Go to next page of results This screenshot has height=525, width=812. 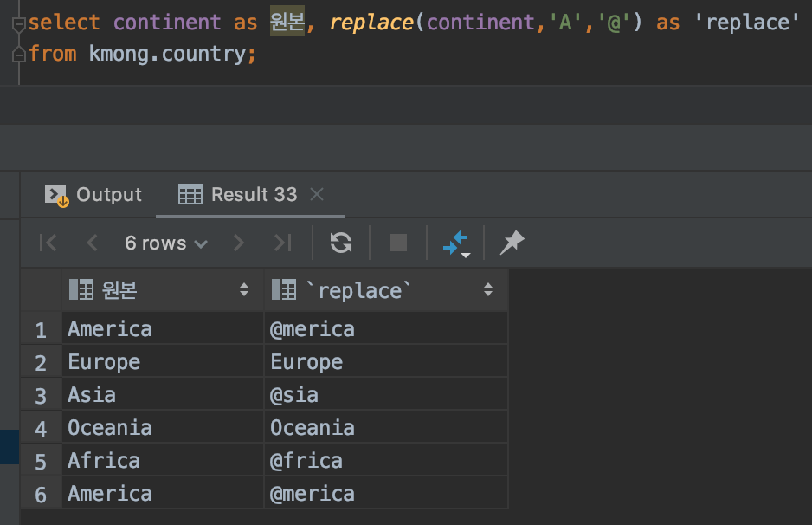pyautogui.click(x=239, y=243)
